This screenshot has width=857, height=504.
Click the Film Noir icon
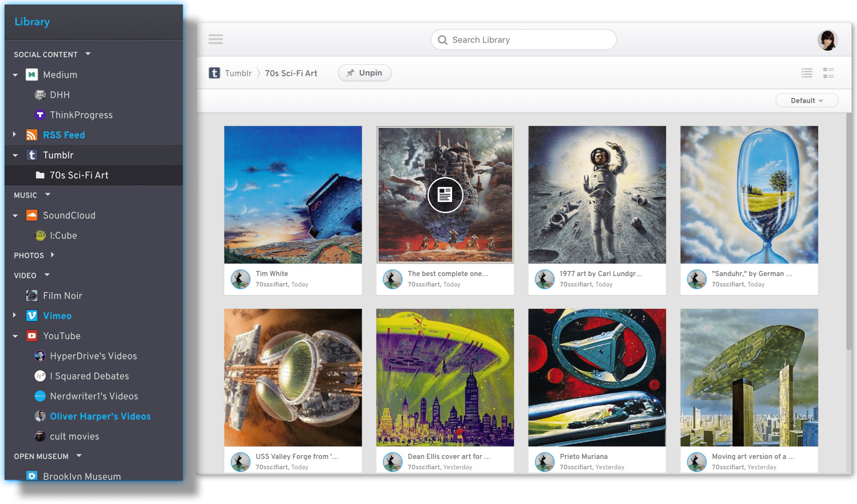pyautogui.click(x=32, y=296)
